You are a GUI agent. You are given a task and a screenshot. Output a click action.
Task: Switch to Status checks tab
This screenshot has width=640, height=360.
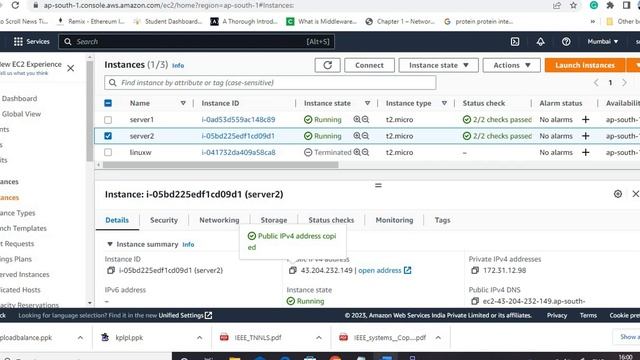[331, 220]
